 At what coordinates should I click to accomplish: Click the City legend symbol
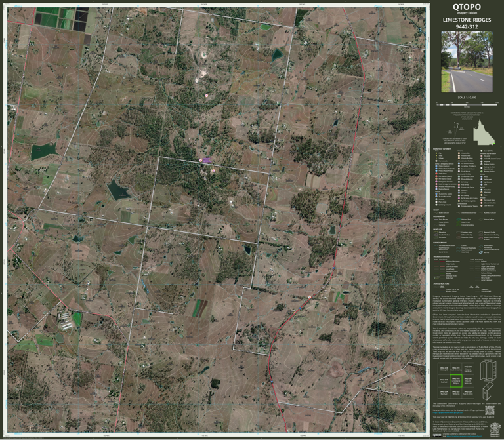[x=436, y=153]
